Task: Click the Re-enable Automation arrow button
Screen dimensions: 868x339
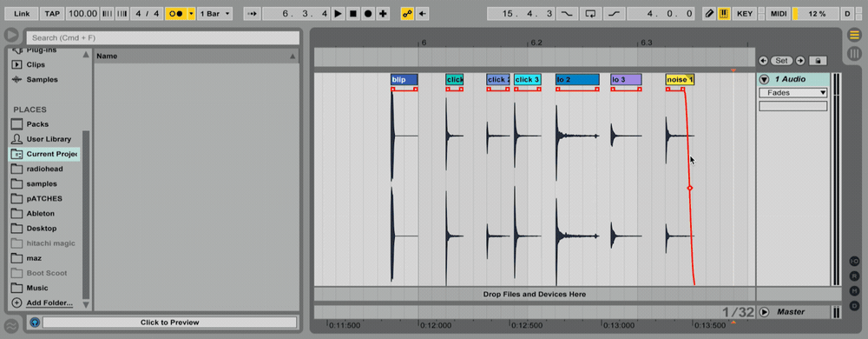Action: 423,14
